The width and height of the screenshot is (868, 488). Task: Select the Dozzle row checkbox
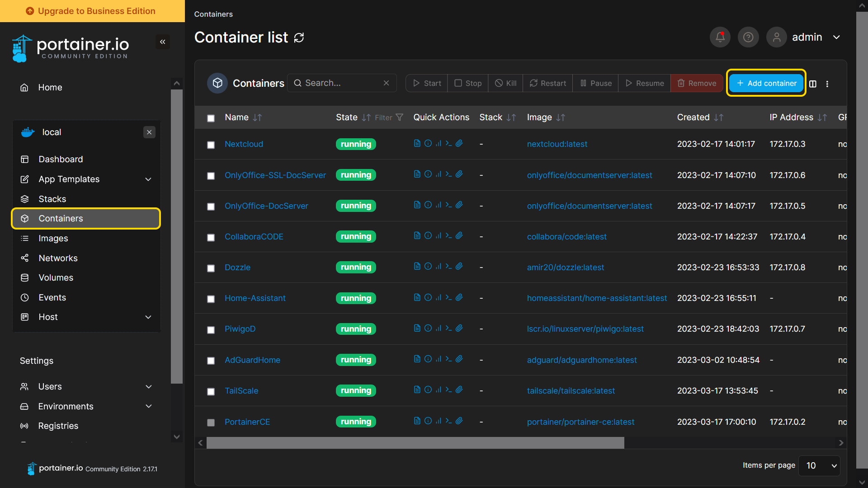211,268
